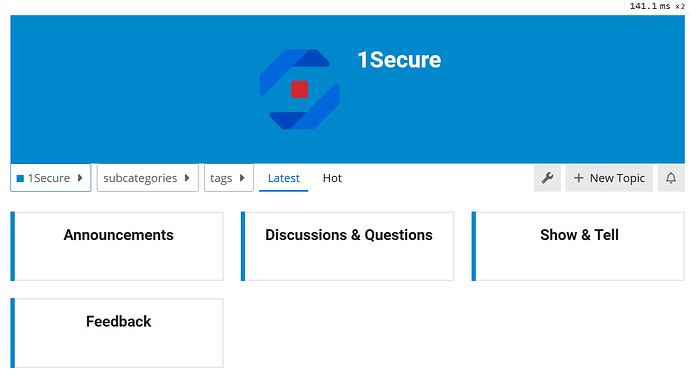Click the 1Secure logo image
The height and width of the screenshot is (386, 690).
click(x=300, y=89)
